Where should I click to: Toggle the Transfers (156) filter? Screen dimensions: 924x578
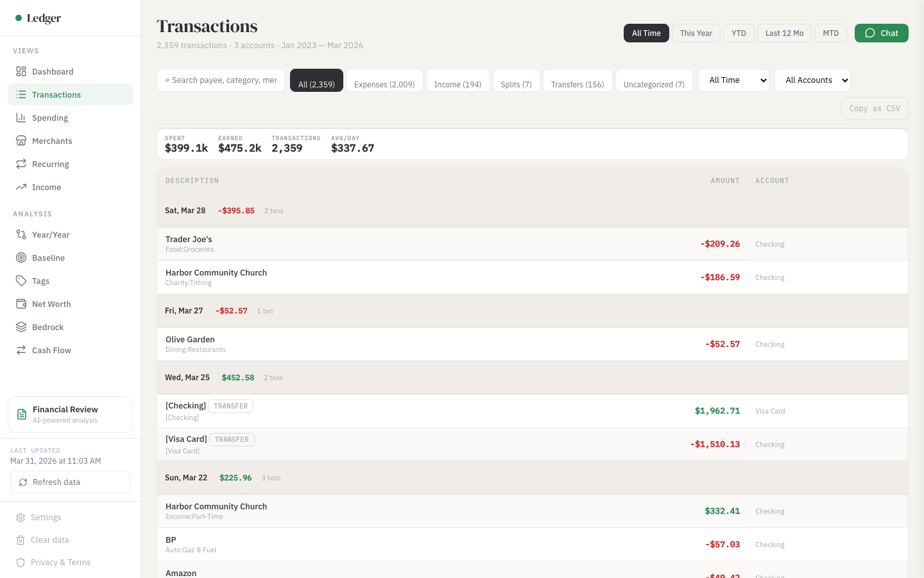(577, 84)
